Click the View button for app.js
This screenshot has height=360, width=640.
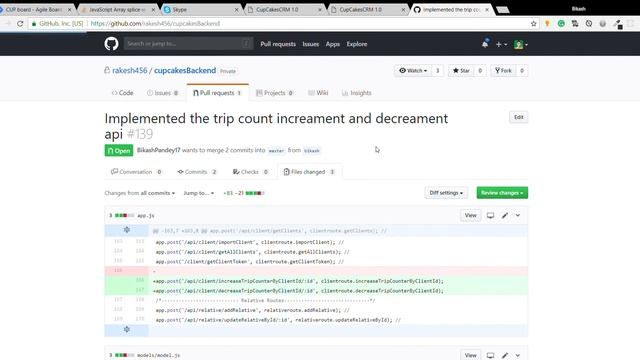click(470, 215)
